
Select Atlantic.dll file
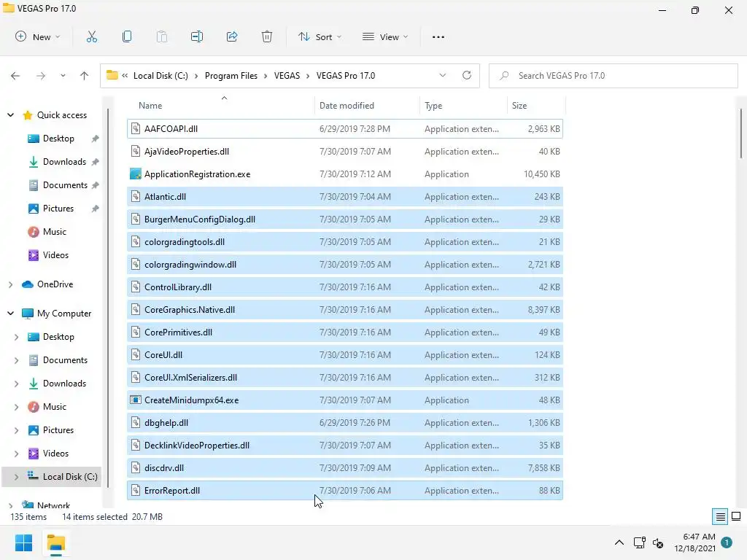click(345, 197)
